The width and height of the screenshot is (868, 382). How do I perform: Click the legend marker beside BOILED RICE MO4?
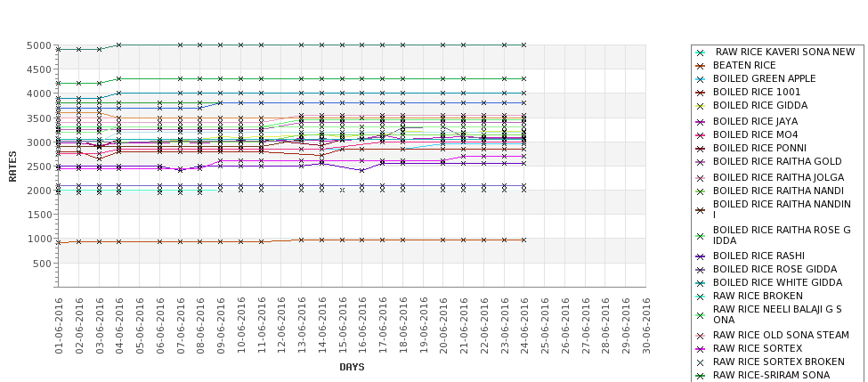pyautogui.click(x=701, y=135)
